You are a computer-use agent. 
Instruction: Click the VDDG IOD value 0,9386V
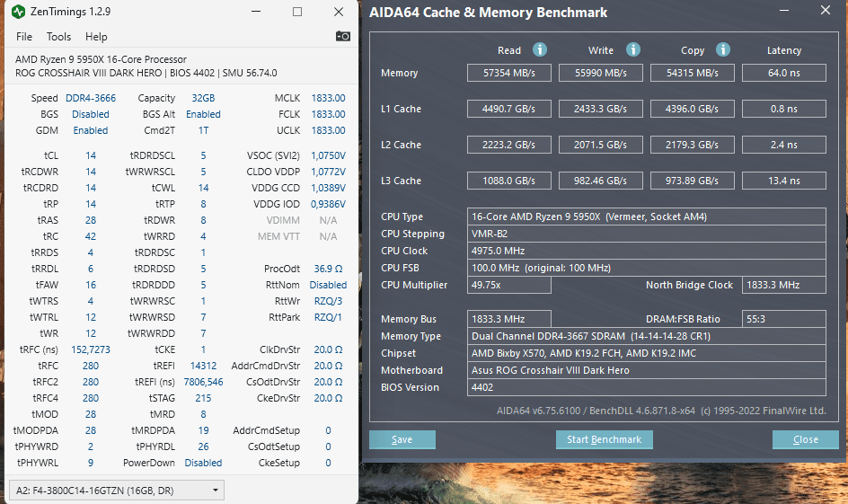(x=328, y=204)
